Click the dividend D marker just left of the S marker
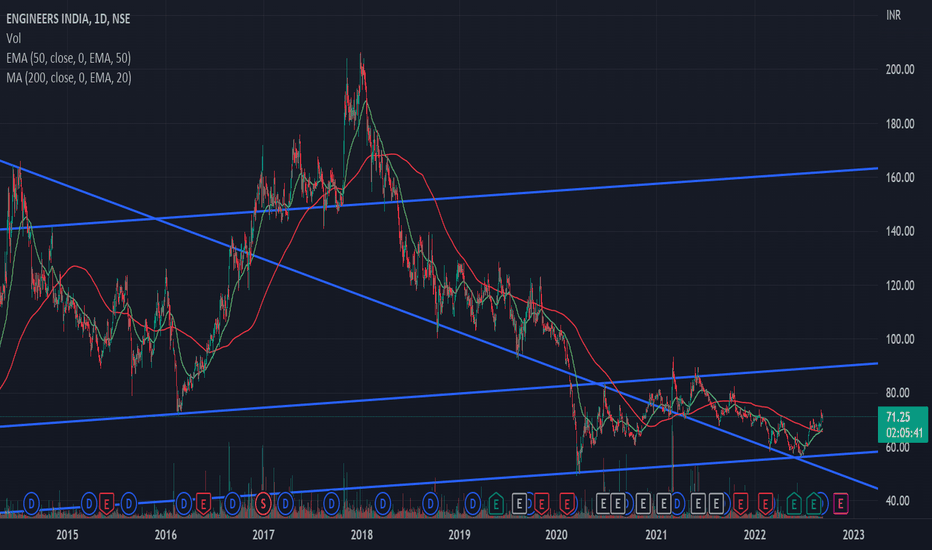This screenshot has height=550, width=932. tap(232, 504)
